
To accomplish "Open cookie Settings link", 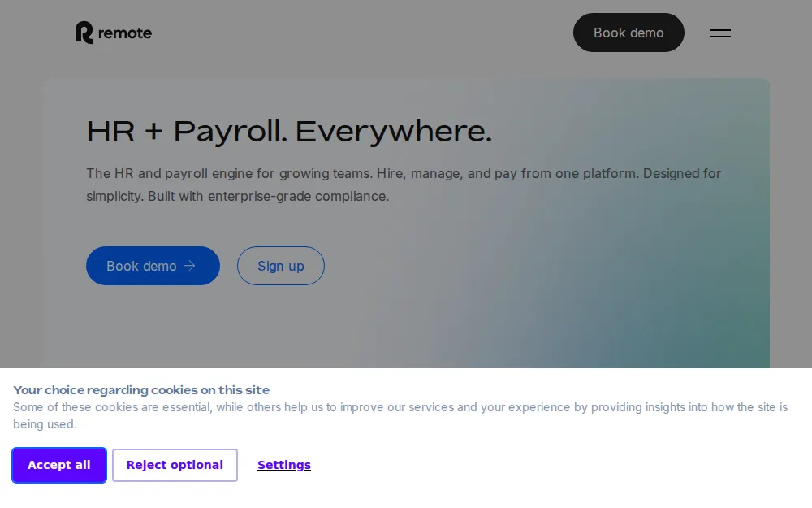I will click(284, 465).
